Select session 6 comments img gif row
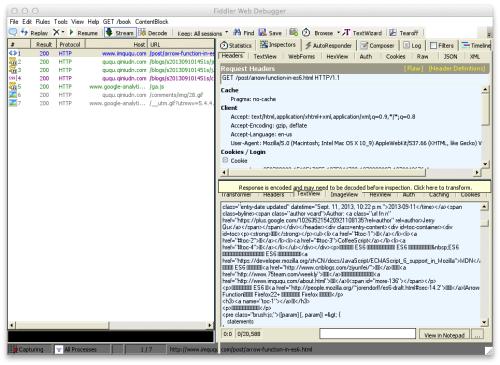This screenshot has width=500, height=365. [x=111, y=95]
